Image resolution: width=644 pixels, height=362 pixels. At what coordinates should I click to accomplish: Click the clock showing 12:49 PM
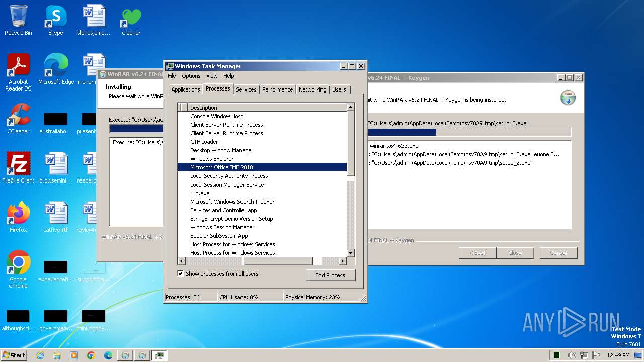(x=618, y=355)
